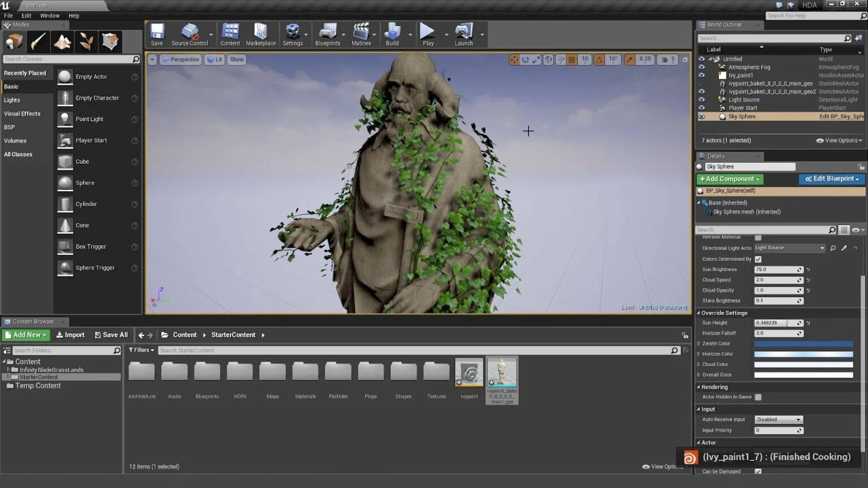Click the Import button in Content Browser
This screenshot has width=868, height=488.
click(x=71, y=335)
